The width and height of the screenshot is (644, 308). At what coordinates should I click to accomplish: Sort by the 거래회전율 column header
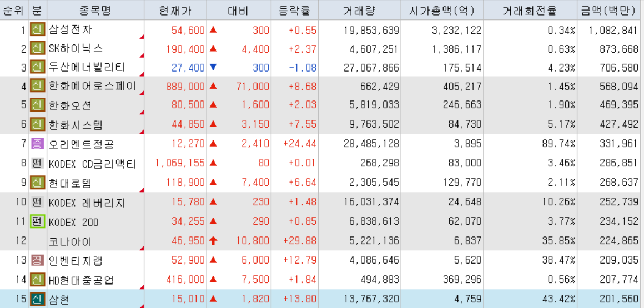pos(530,10)
